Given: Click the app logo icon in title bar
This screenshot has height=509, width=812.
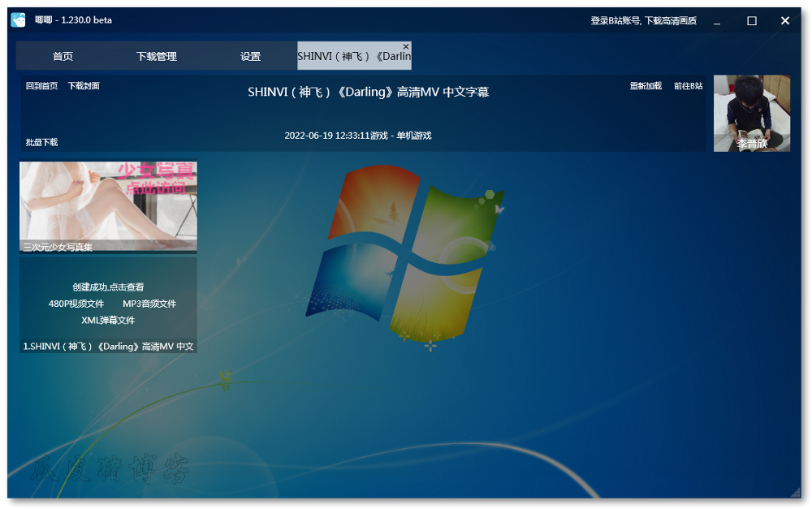Looking at the screenshot, I should pos(18,20).
